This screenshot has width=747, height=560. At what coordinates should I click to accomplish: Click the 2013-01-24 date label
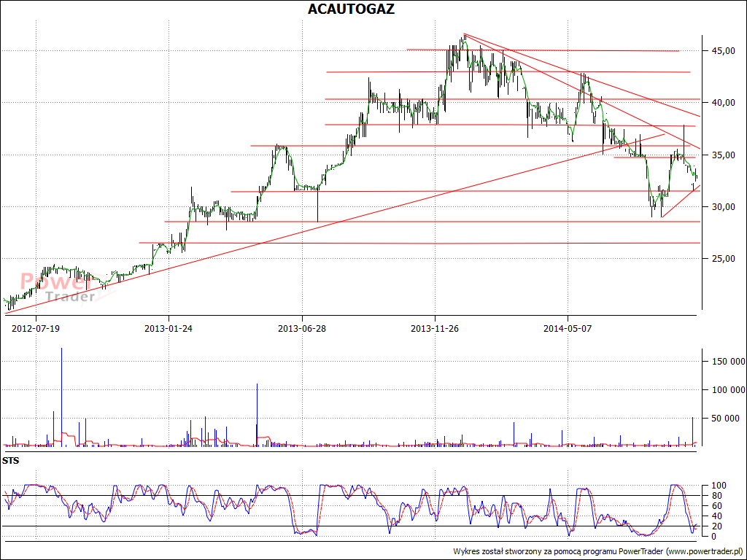click(169, 329)
